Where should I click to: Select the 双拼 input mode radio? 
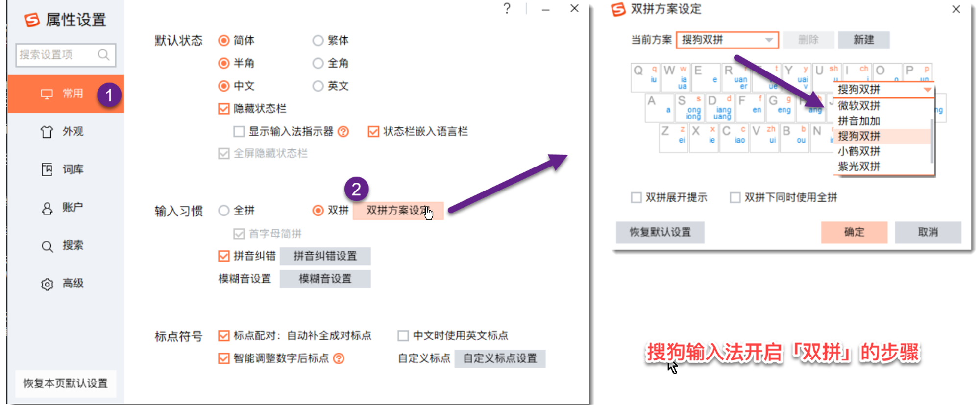(318, 211)
